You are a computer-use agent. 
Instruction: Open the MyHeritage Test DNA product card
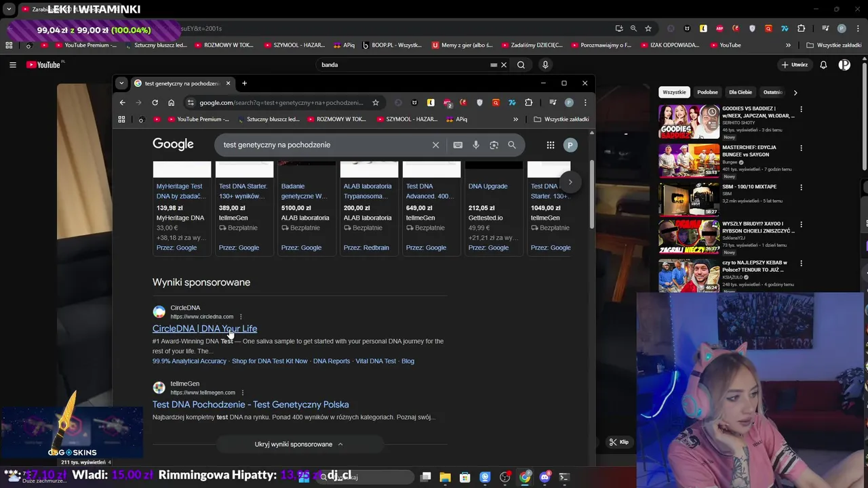coord(182,208)
